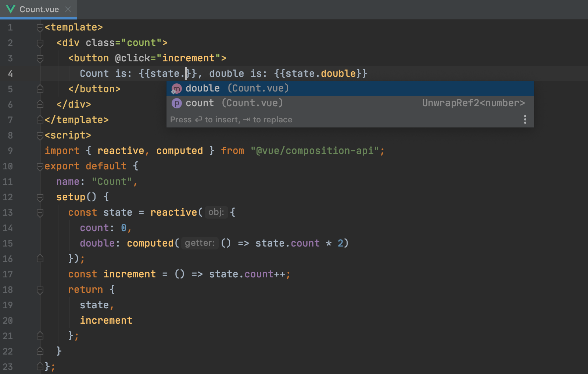Click fold end marker at line 5
The image size is (588, 374).
pyautogui.click(x=40, y=89)
